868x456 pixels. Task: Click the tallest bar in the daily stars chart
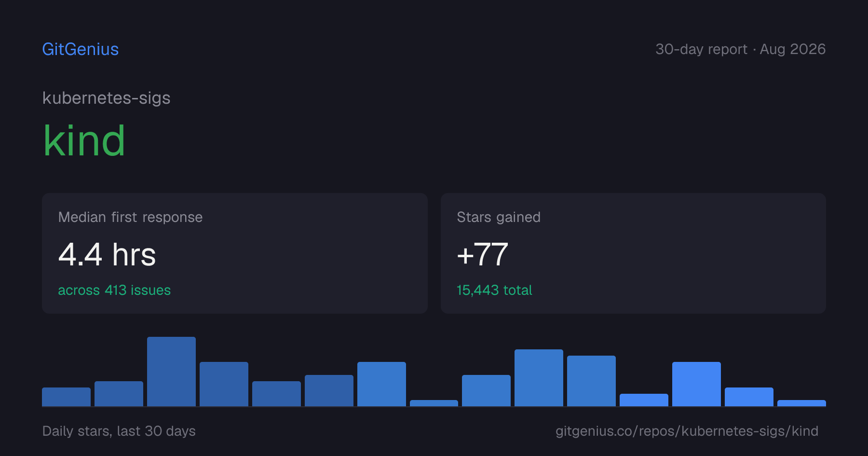click(171, 372)
